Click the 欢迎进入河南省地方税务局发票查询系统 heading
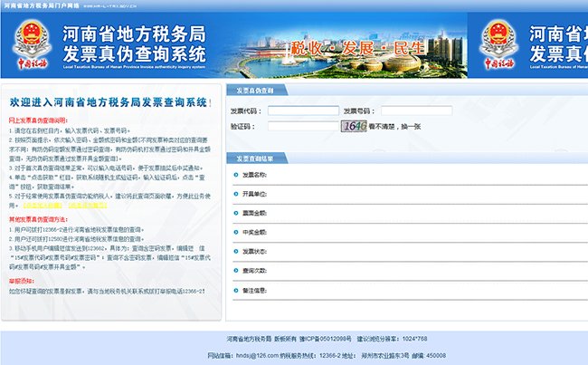 [110, 102]
